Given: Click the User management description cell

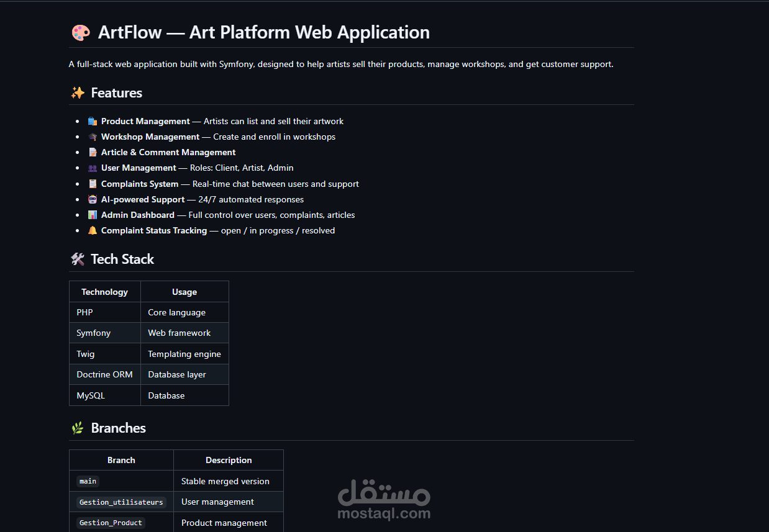Looking at the screenshot, I should [x=229, y=502].
